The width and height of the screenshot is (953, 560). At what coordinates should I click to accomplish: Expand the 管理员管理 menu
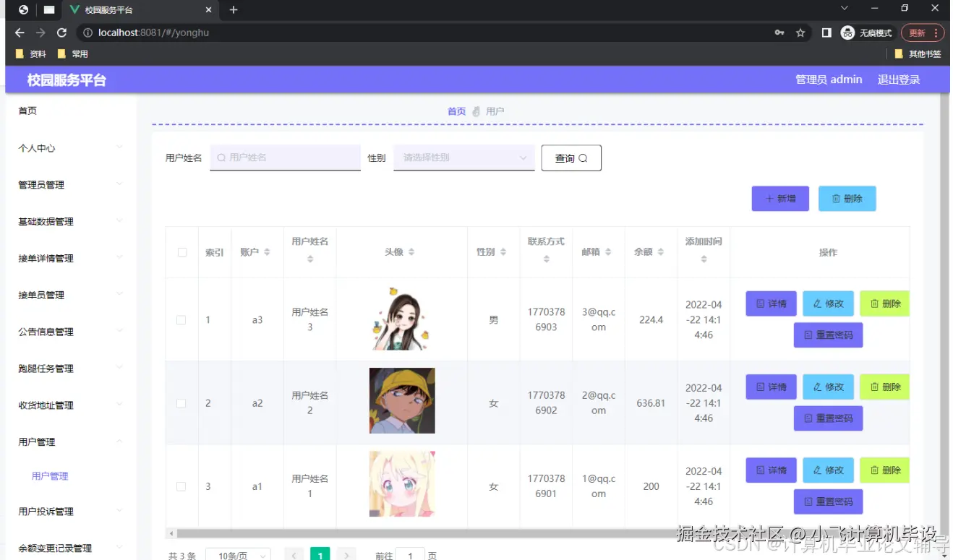pyautogui.click(x=70, y=185)
